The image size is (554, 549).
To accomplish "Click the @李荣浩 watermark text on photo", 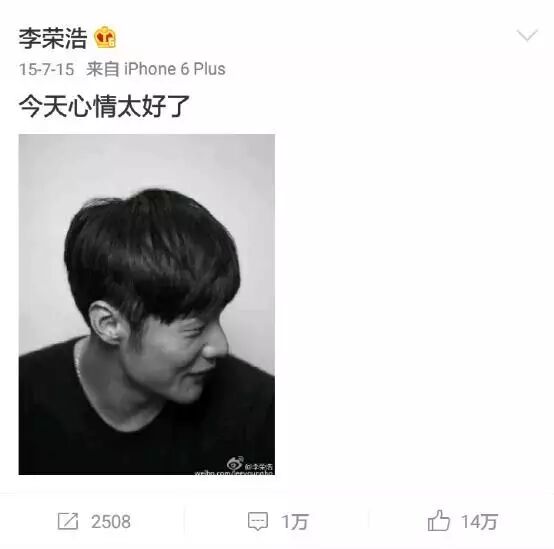I will (x=258, y=466).
